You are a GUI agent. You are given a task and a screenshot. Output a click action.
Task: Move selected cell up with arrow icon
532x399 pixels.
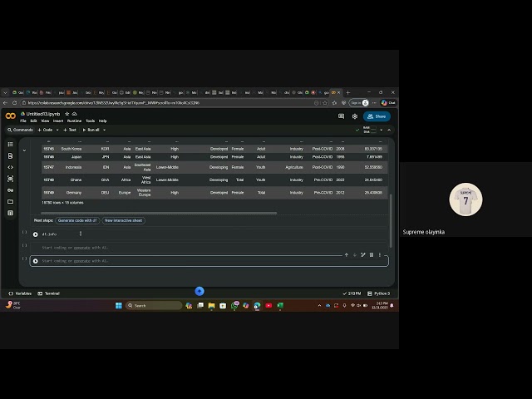(x=347, y=254)
